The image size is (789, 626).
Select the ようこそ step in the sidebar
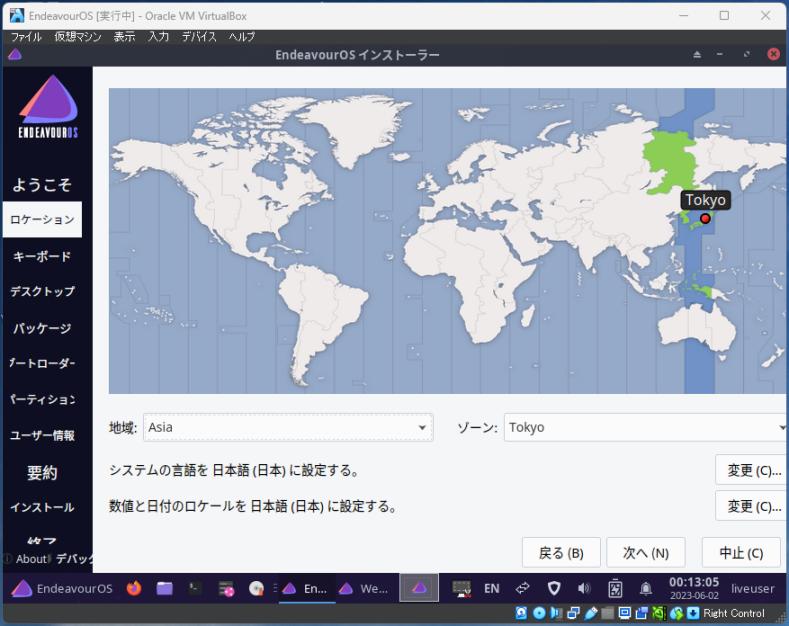tap(42, 185)
